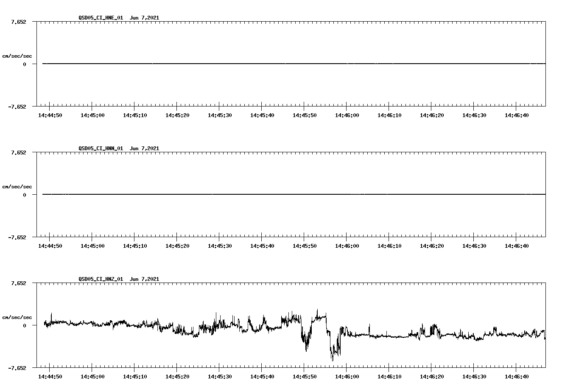
Task: Click the 14:46:00 time label under HNE plot
Action: 347,115
